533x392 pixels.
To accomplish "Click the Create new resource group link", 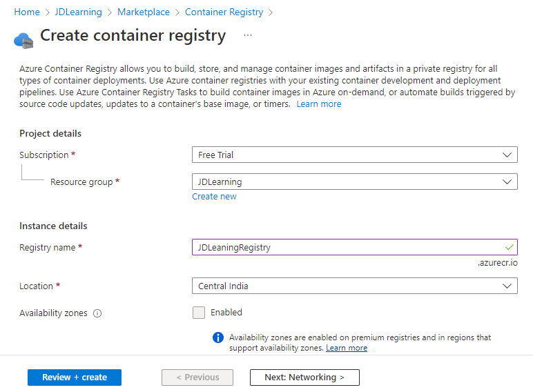I will pos(214,197).
